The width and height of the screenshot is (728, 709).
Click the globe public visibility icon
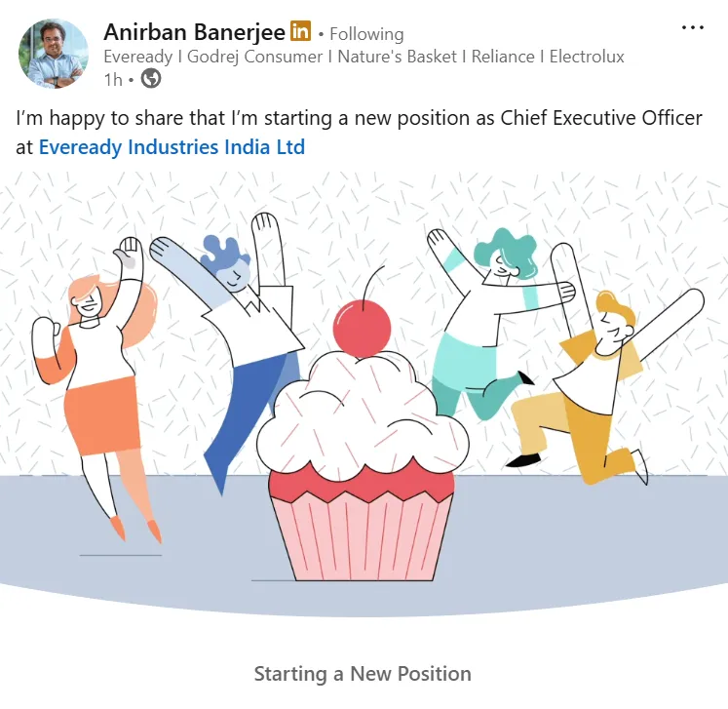pos(151,79)
